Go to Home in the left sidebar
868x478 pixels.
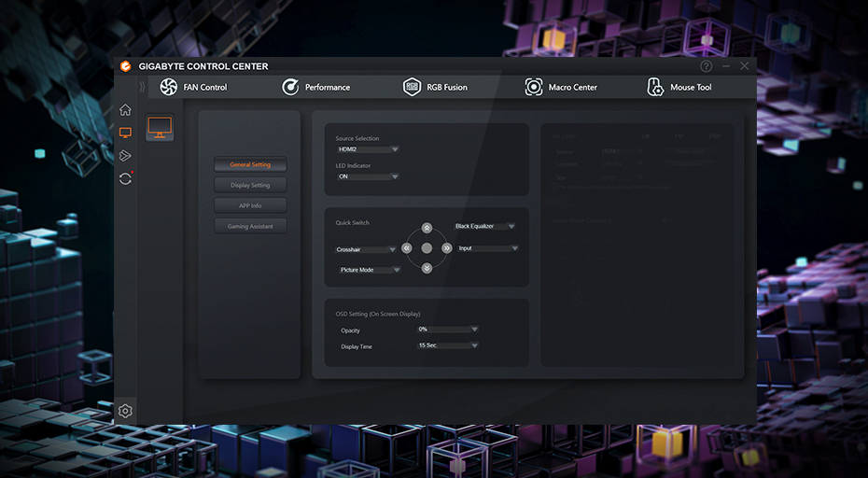[x=125, y=110]
